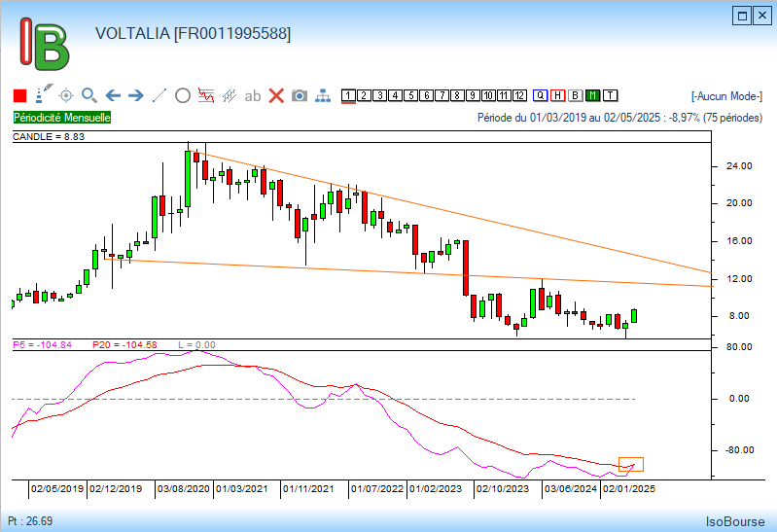Switch to daily periodicity Q button
Image resolution: width=777 pixels, height=532 pixels.
[x=540, y=95]
